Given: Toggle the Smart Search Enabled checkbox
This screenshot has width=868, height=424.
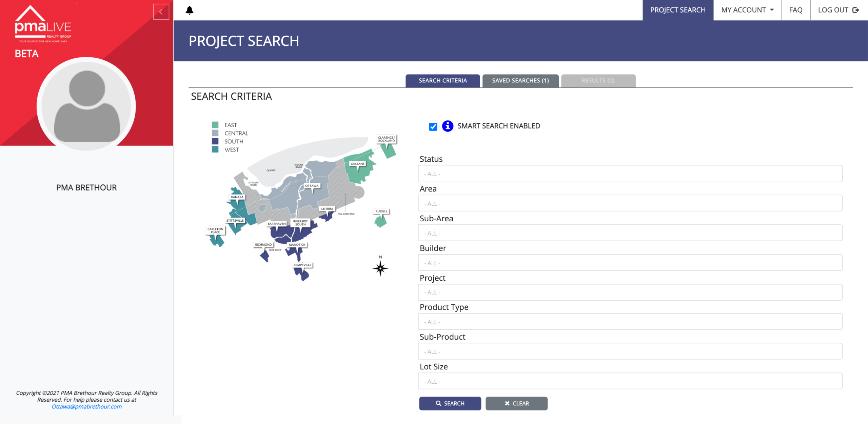Looking at the screenshot, I should click(x=433, y=126).
